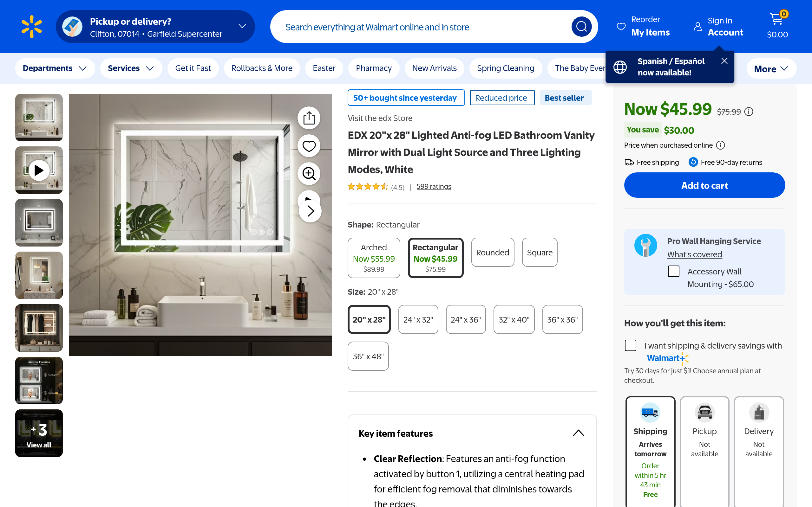Collapse the Key item features section
Screen dimensions: 812x507
point(578,433)
